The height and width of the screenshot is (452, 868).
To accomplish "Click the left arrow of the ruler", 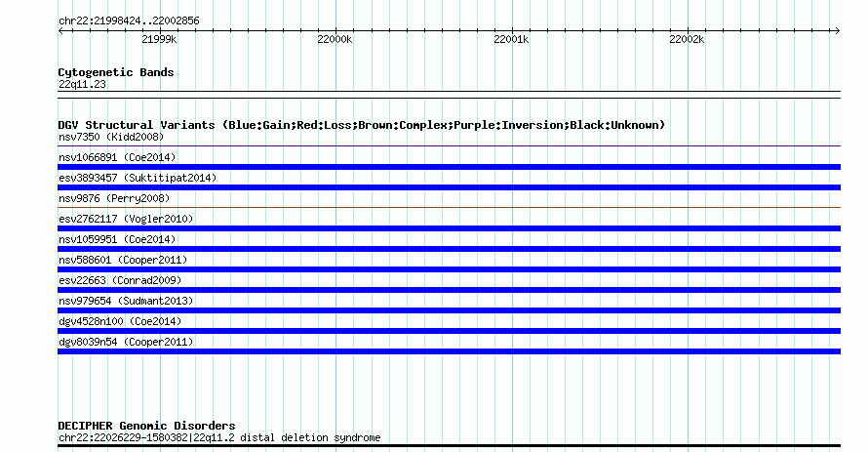I will pyautogui.click(x=60, y=31).
